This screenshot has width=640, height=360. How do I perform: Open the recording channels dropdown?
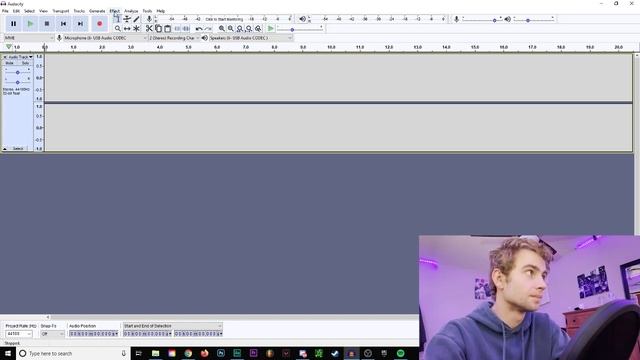point(174,38)
